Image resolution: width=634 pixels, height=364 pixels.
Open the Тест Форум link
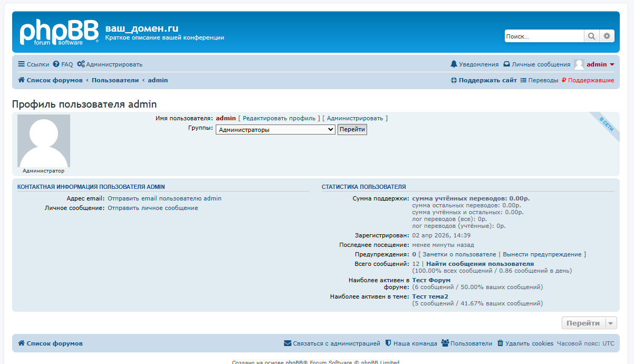431,280
